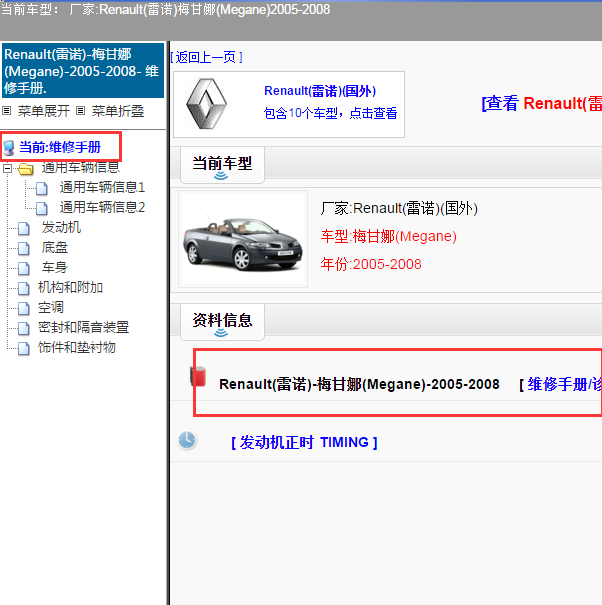Open the 底盘 tree entry
The image size is (602, 605).
click(55, 248)
